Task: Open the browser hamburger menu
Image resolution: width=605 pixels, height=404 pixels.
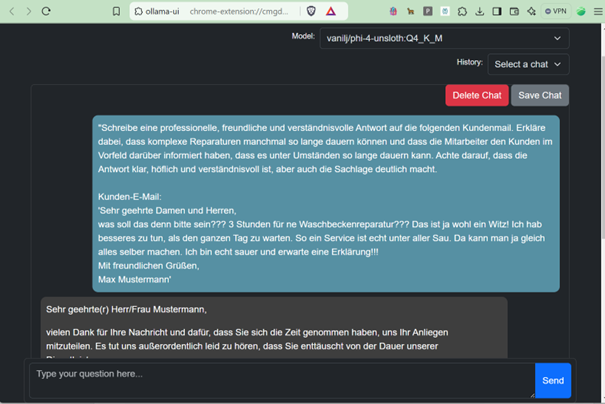Action: click(598, 11)
